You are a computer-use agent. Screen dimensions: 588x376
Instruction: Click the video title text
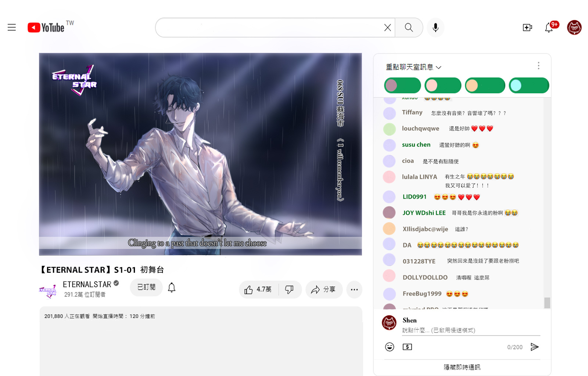click(x=101, y=270)
